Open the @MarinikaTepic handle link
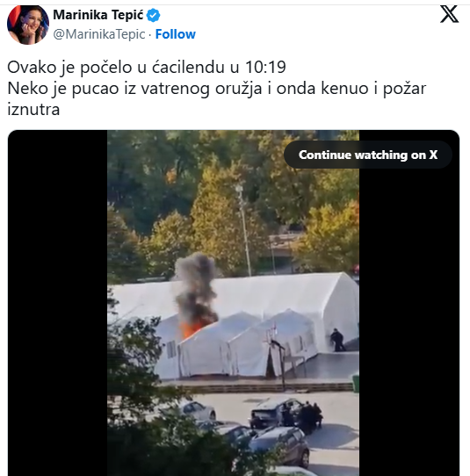Viewport: 470px width, 476px height. tap(99, 34)
